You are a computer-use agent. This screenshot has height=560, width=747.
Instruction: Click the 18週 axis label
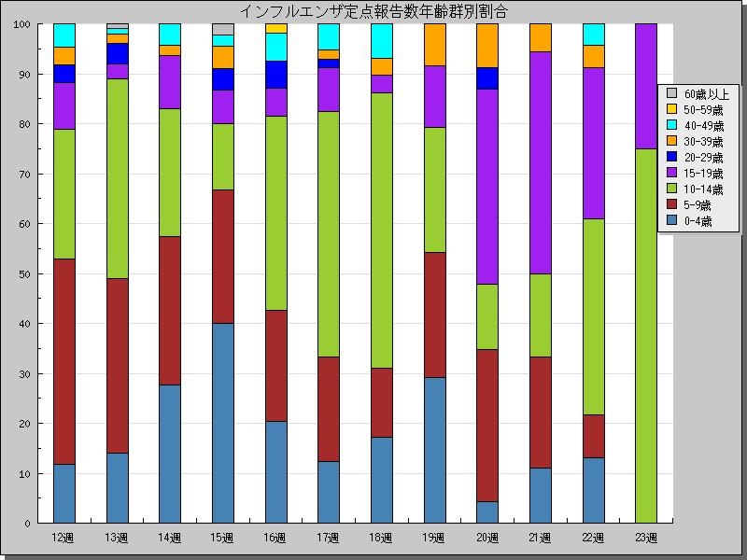[x=381, y=539]
